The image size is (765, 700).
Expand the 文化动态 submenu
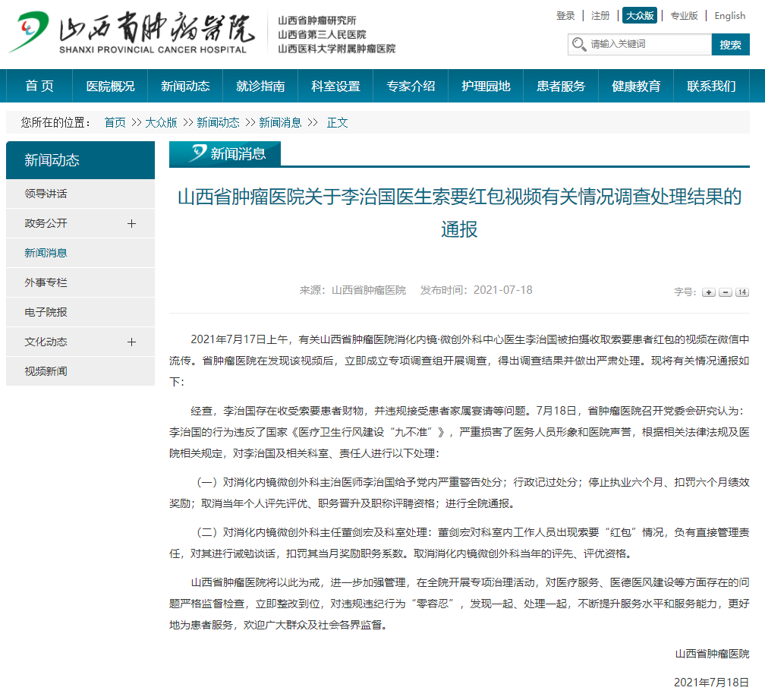(x=131, y=342)
